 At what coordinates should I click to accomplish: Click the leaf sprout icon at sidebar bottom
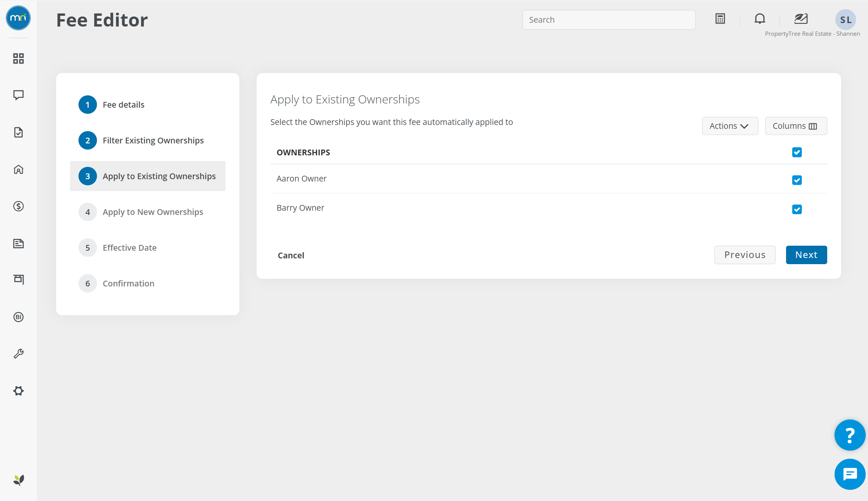pyautogui.click(x=18, y=480)
